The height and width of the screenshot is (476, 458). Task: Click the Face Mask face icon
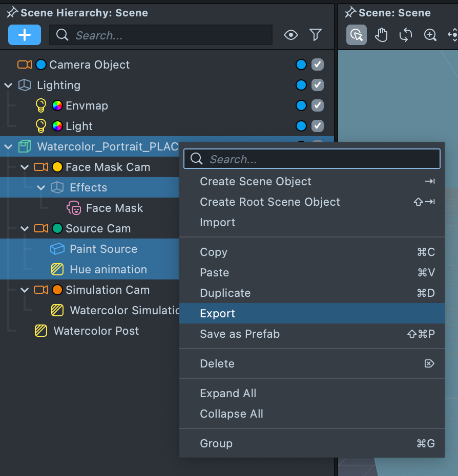point(74,208)
